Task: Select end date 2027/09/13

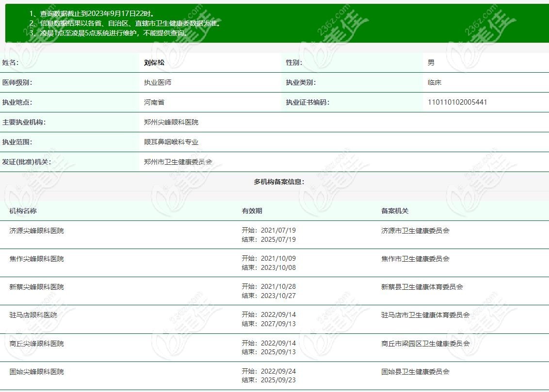Action: (278, 324)
